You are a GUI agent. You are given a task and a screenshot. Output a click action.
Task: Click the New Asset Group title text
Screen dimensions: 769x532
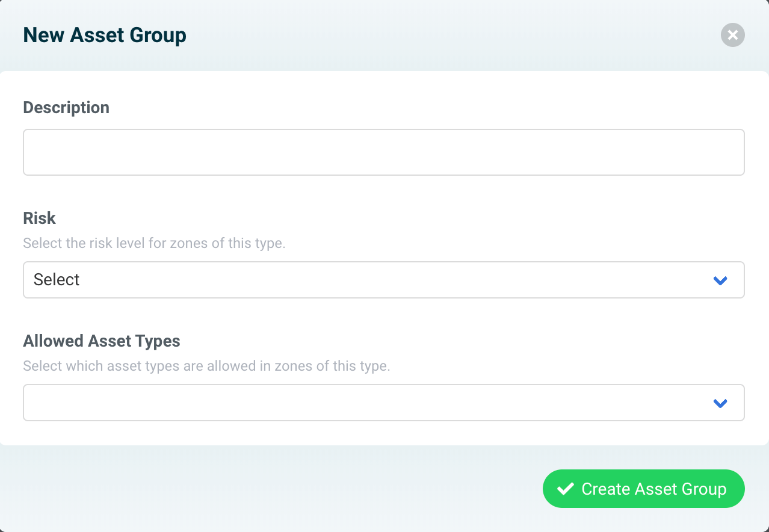pyautogui.click(x=104, y=35)
